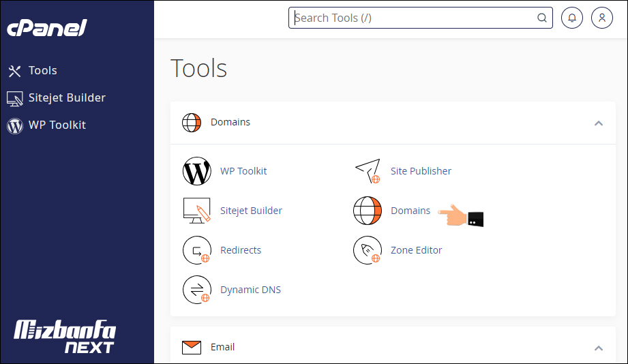
Task: Collapse the Domains section chevron
Action: [599, 123]
